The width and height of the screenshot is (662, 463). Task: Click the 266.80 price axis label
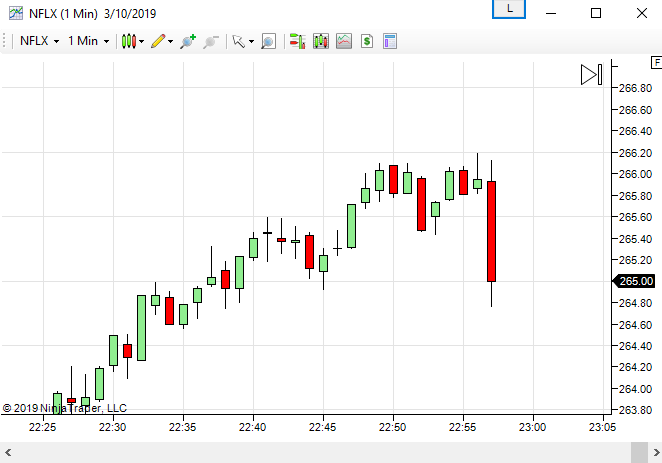635,88
